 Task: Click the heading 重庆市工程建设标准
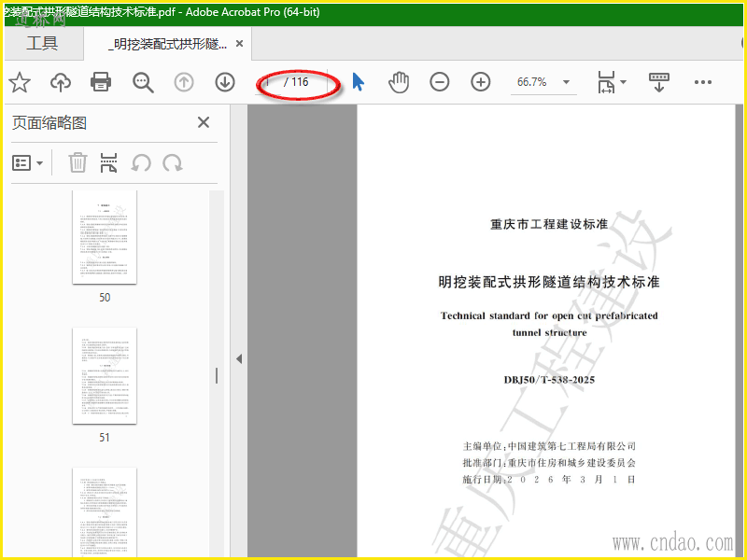549,224
